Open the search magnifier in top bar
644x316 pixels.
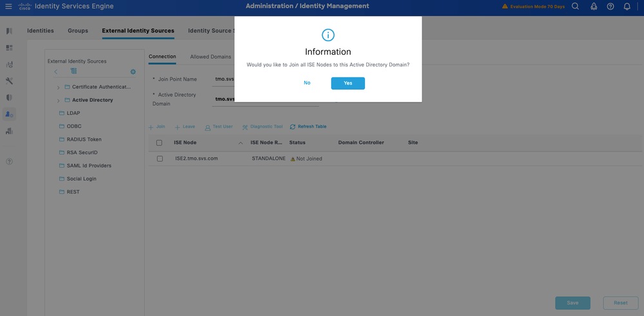pos(576,6)
